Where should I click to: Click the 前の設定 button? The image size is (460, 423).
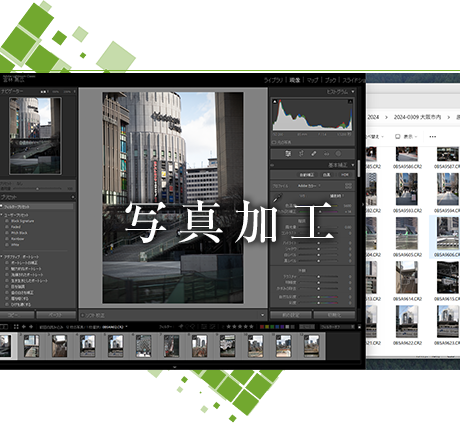pos(291,315)
